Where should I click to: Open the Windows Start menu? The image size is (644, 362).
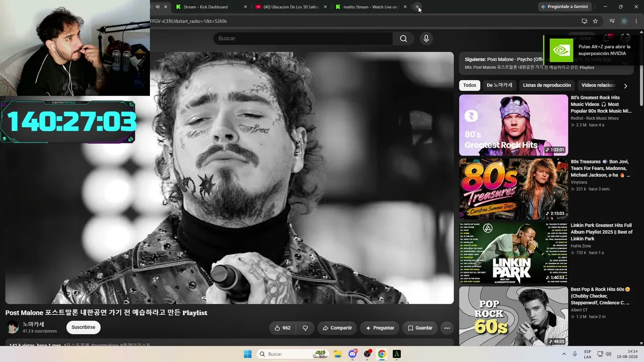(x=248, y=354)
